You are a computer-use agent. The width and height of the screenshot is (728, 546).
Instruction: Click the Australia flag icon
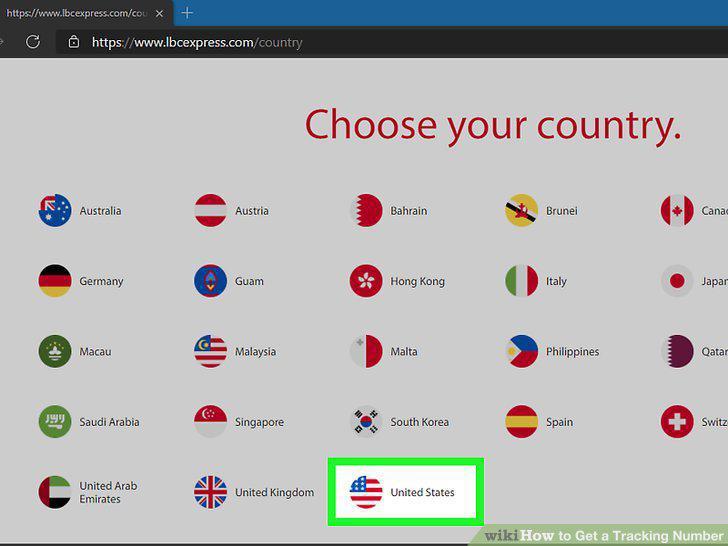55,210
